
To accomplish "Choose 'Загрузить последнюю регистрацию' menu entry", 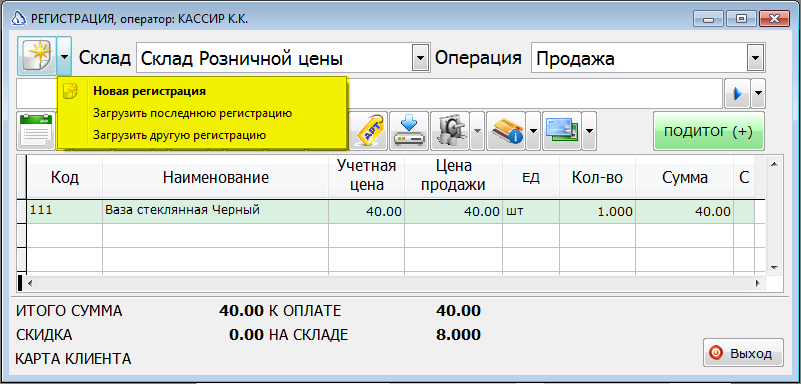I will (193, 113).
